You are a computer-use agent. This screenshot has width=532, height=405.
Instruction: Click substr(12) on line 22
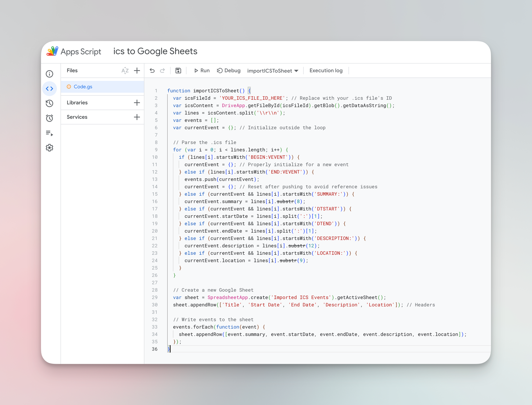pyautogui.click(x=303, y=246)
